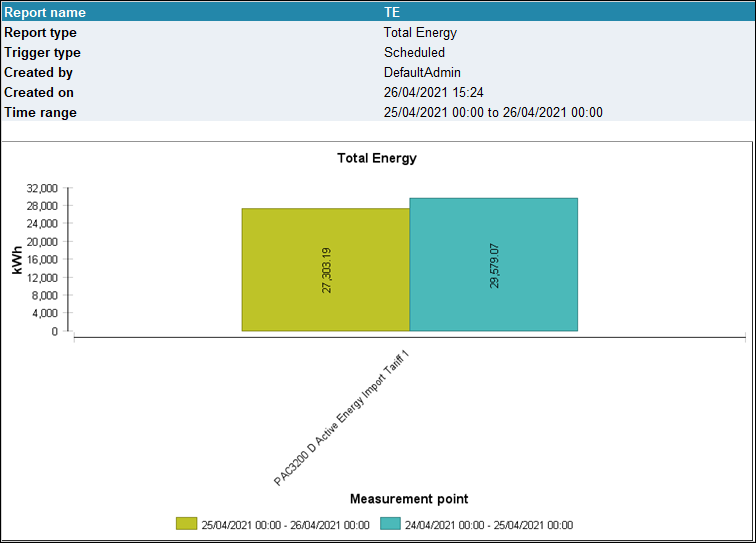The image size is (756, 543).
Task: Click the kWh y-axis label
Action: click(x=17, y=260)
